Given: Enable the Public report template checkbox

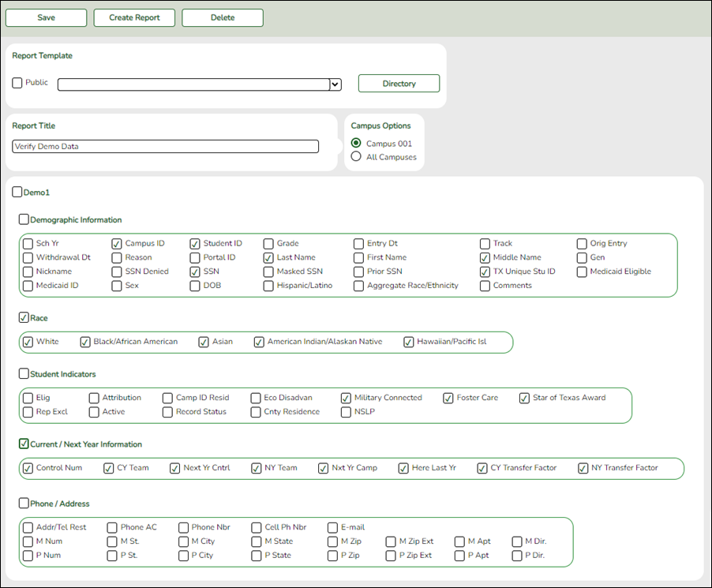Looking at the screenshot, I should coord(17,82).
